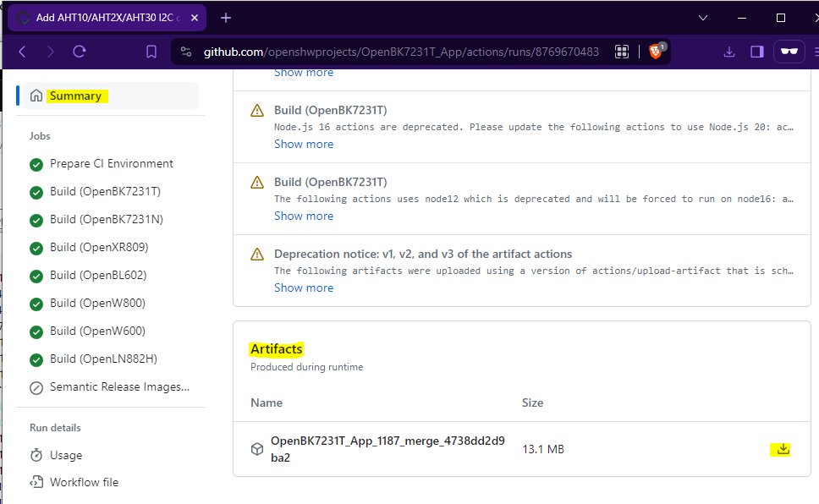Viewport: 819px width, 504px height.
Task: Expand Show more under Node.js 16 warning
Action: (304, 144)
